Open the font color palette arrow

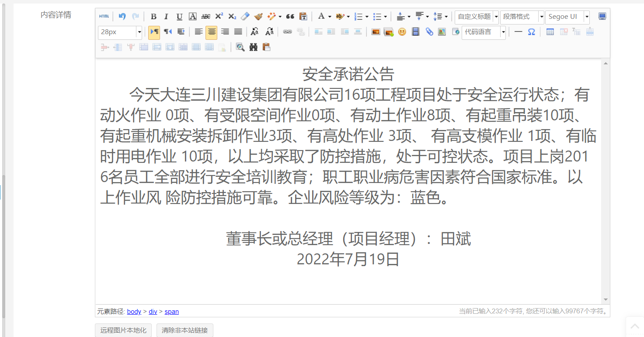click(330, 17)
